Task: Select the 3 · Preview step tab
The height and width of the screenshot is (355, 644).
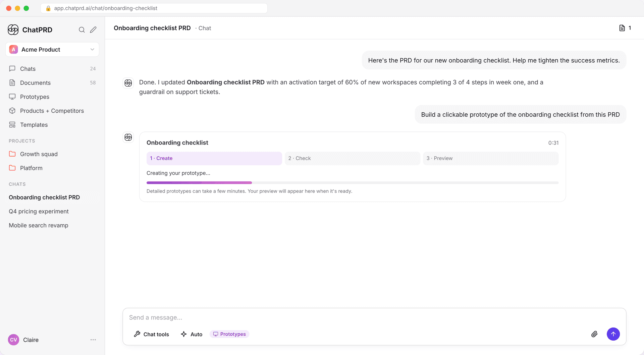Action: point(491,159)
